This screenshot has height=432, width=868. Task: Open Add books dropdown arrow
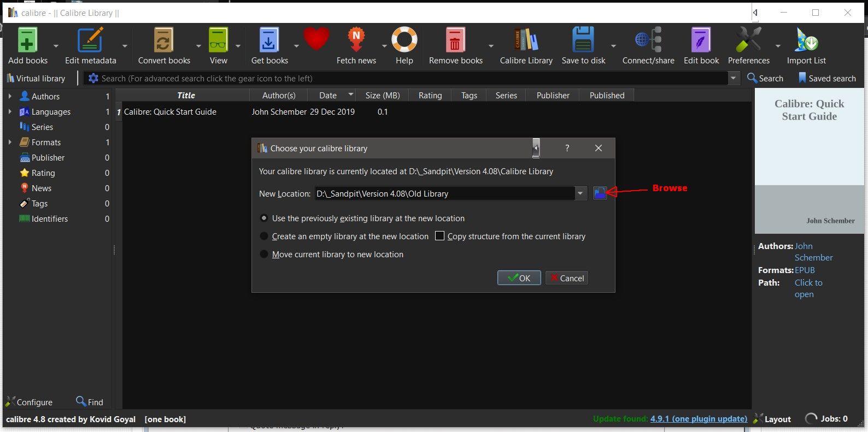tap(56, 46)
